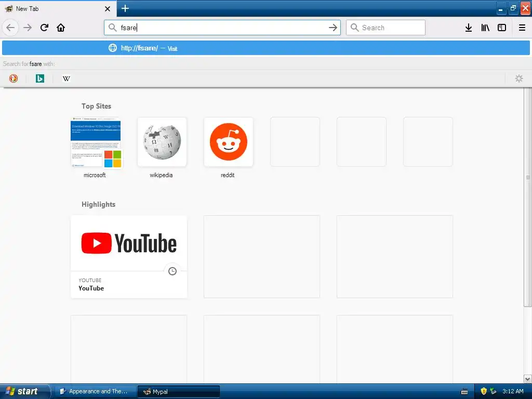Open the home page icon
This screenshot has width=532, height=399.
(61, 28)
